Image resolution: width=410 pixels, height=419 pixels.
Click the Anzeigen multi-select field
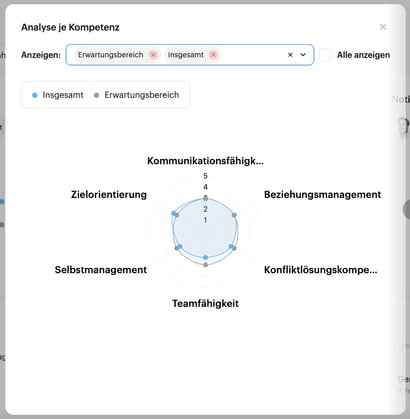point(190,55)
